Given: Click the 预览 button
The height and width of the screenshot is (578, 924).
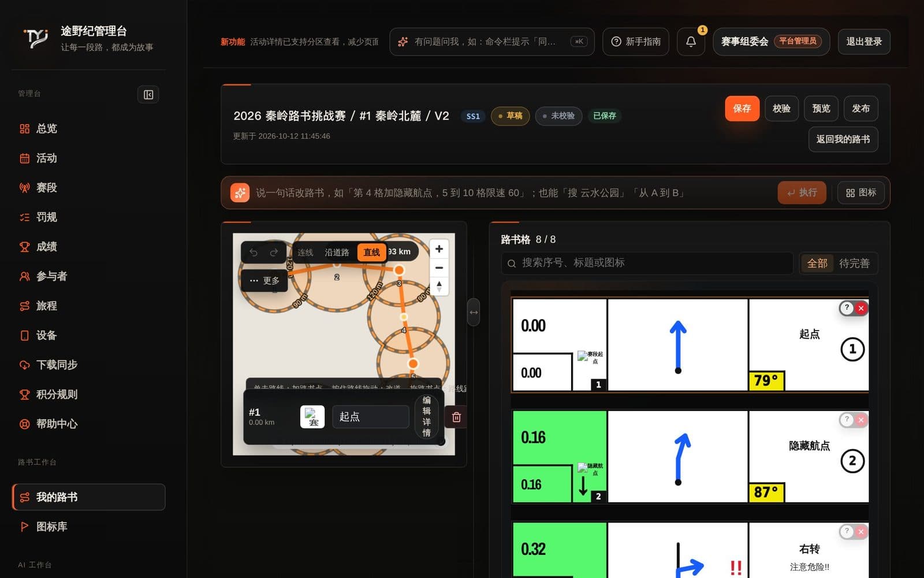Looking at the screenshot, I should coord(821,108).
